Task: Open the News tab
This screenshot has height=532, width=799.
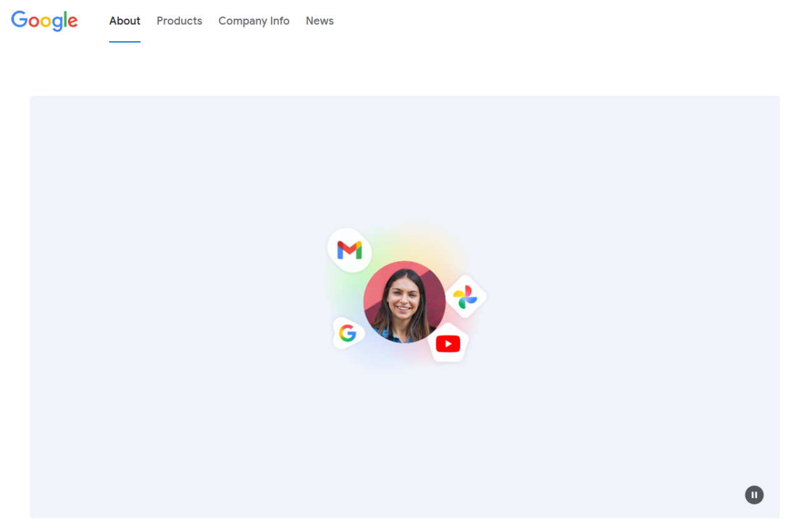Action: click(x=320, y=21)
